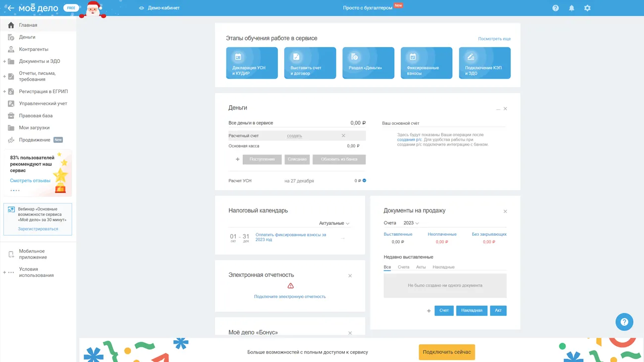Open Фиксированные взносы training tile
644x362 pixels.
click(x=426, y=63)
